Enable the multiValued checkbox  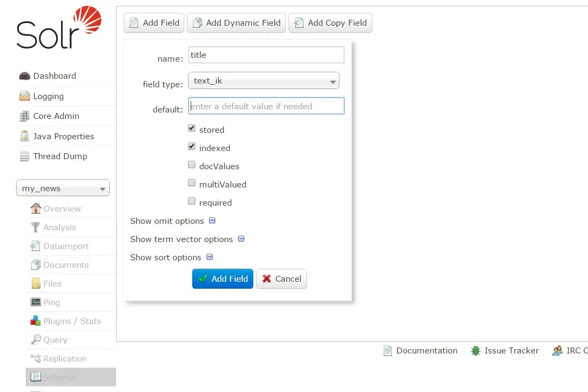[192, 183]
